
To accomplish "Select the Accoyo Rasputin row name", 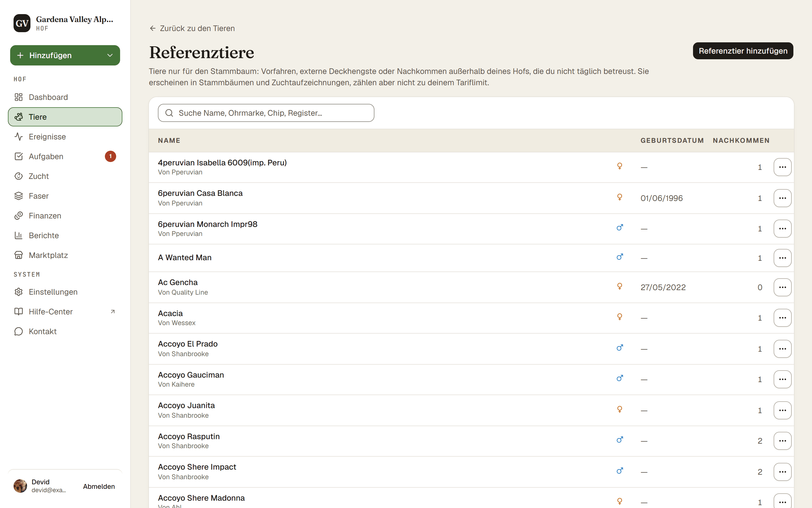I will 189,436.
